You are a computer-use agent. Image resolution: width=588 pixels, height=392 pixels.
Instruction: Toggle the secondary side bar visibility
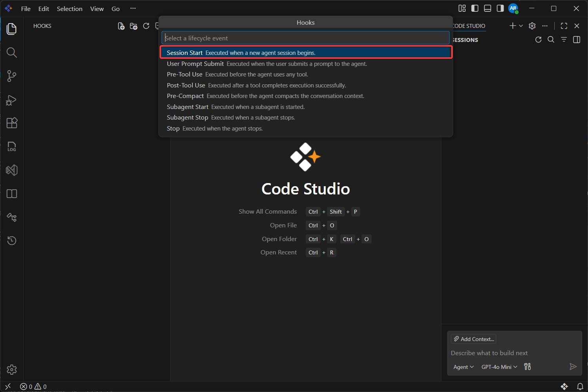[500, 8]
